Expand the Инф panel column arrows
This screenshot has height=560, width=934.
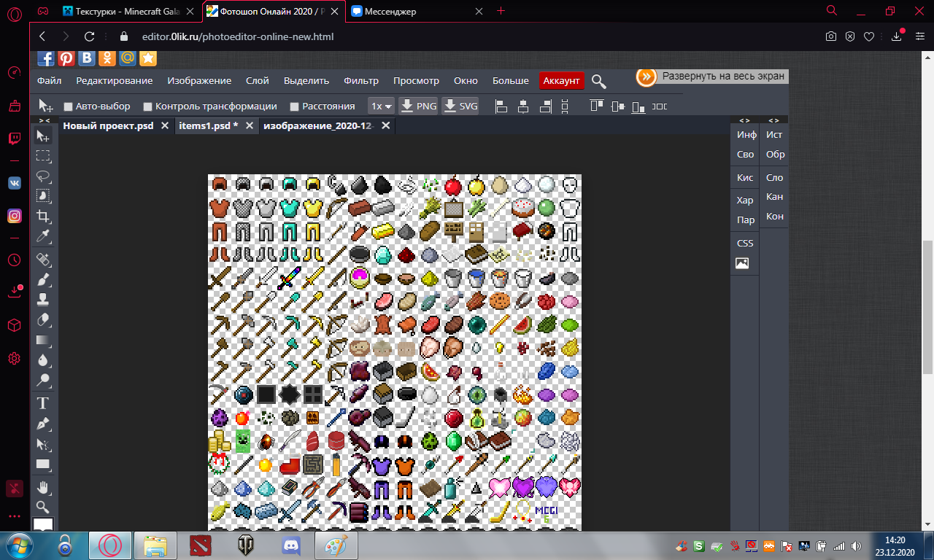point(745,120)
